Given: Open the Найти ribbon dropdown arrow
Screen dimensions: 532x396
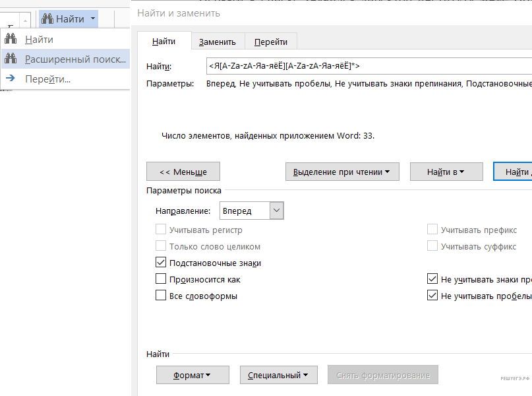Looking at the screenshot, I should (x=93, y=18).
